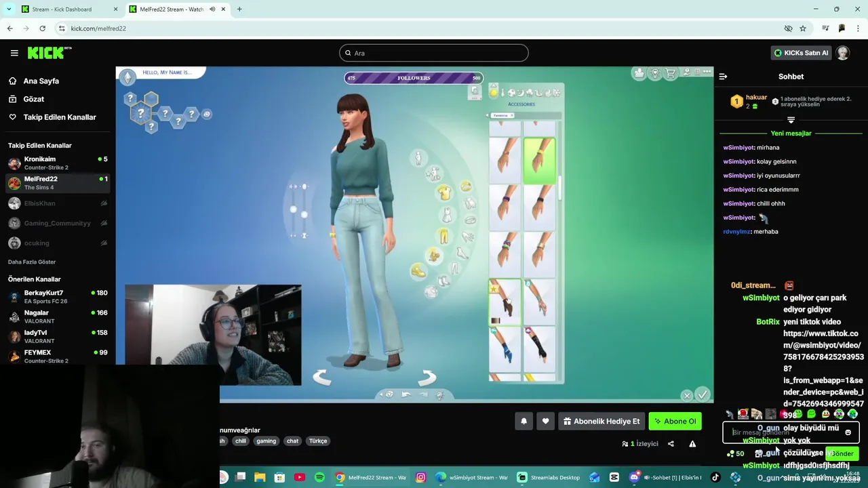Image resolution: width=868 pixels, height=488 pixels.
Task: Open the Sims options ellipsis menu
Action: click(x=707, y=71)
